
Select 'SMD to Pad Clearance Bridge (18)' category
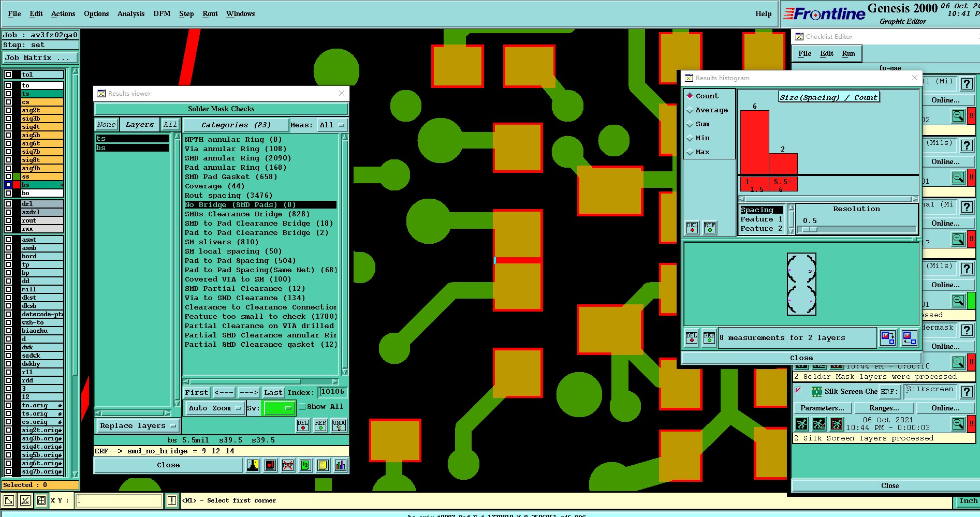(x=259, y=224)
